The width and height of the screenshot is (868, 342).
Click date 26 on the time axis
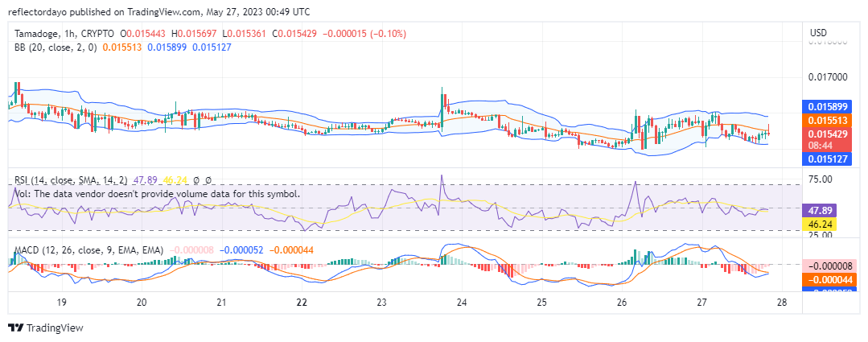click(622, 303)
